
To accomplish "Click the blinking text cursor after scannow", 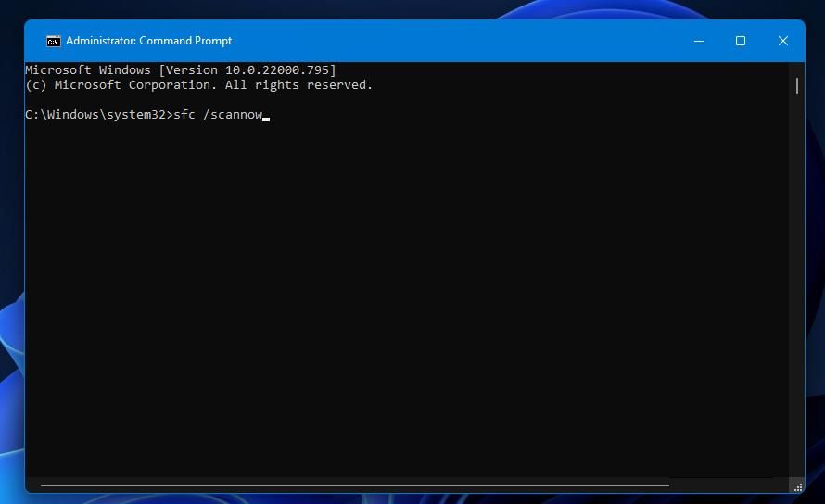I will click(266, 118).
